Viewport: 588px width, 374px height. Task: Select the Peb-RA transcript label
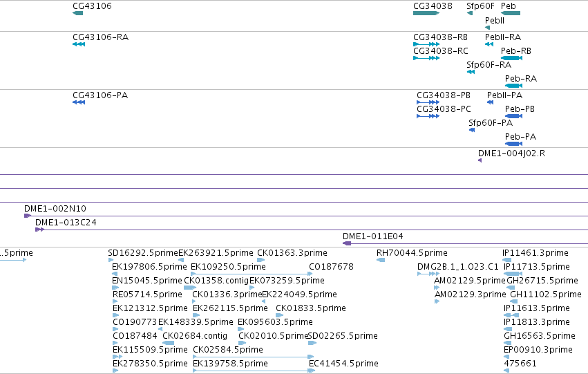tap(521, 79)
